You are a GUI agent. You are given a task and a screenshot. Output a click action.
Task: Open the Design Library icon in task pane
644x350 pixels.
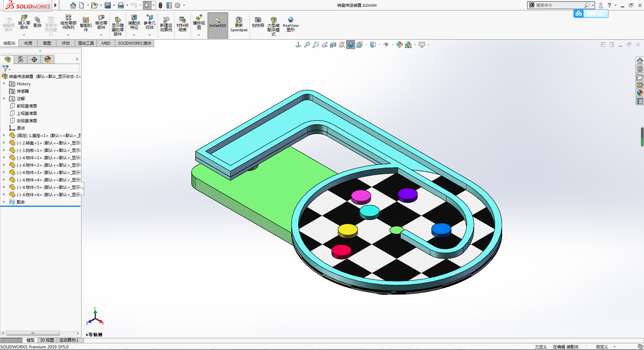(640, 69)
